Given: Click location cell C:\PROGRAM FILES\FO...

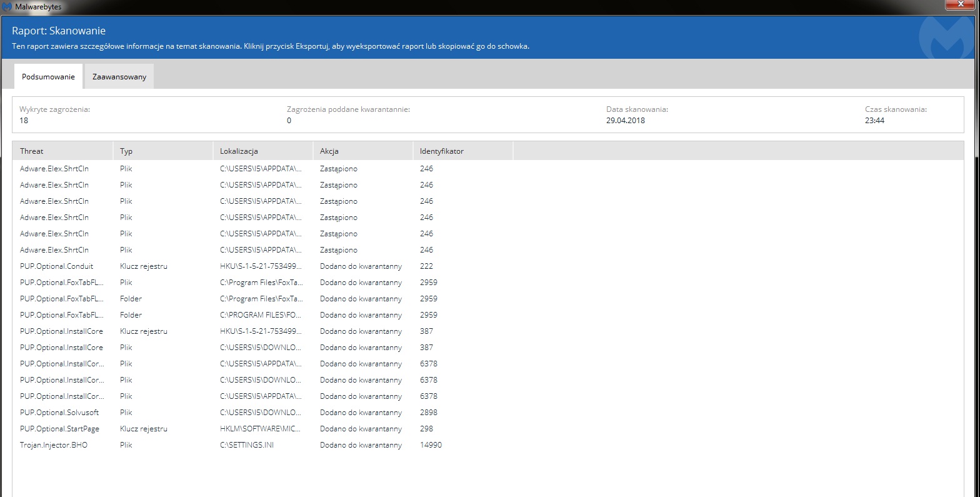Looking at the screenshot, I should click(261, 315).
